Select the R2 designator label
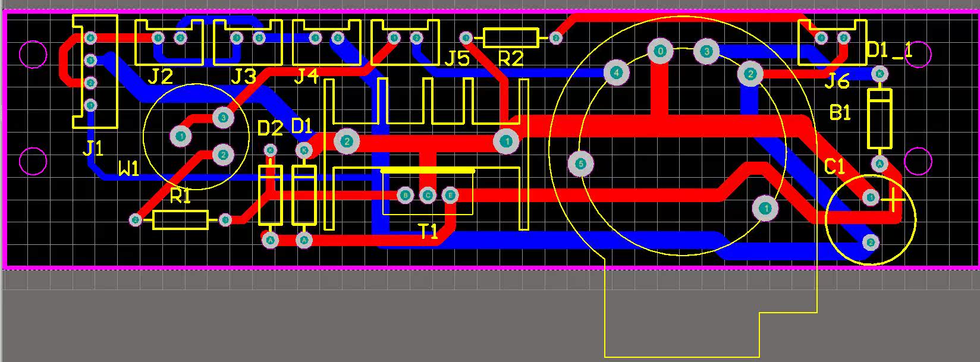This screenshot has height=362, width=980. coord(510,59)
